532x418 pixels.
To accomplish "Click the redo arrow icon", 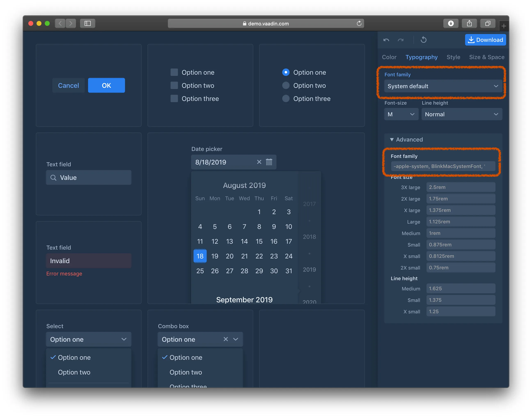I will 400,40.
